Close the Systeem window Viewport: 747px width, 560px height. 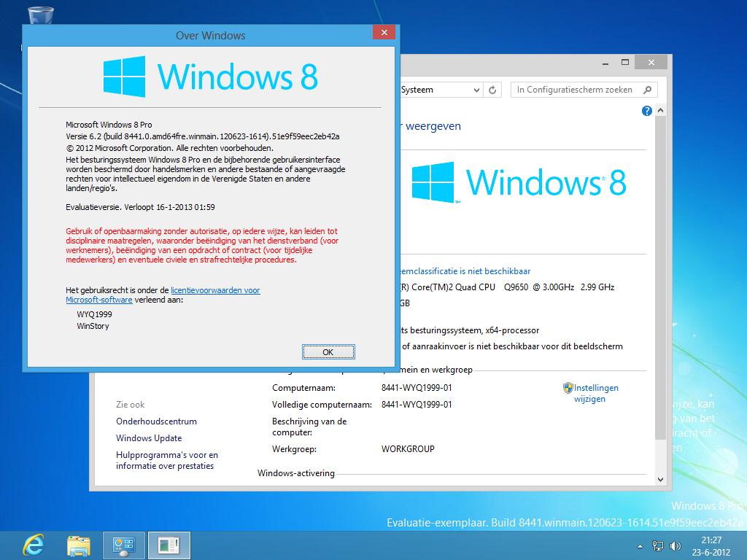(651, 63)
